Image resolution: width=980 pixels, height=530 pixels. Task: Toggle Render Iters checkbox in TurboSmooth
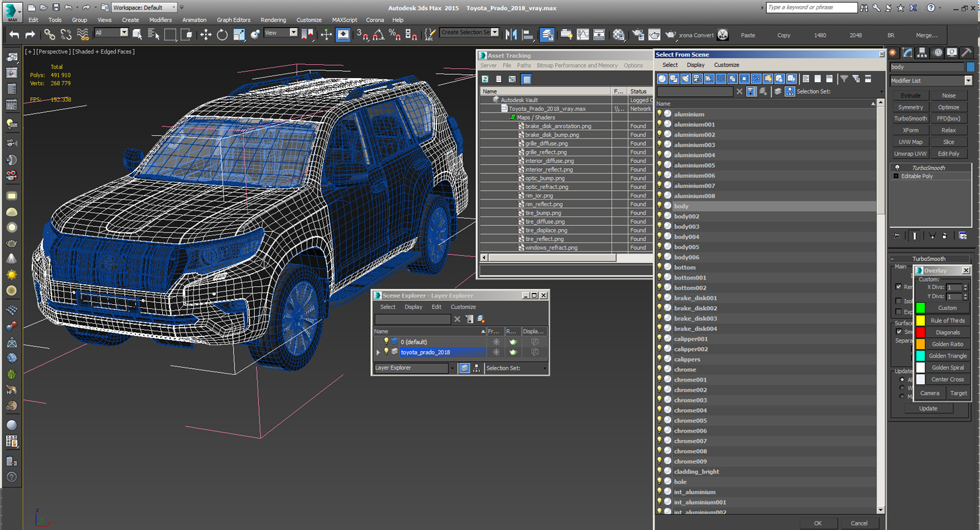[x=899, y=287]
